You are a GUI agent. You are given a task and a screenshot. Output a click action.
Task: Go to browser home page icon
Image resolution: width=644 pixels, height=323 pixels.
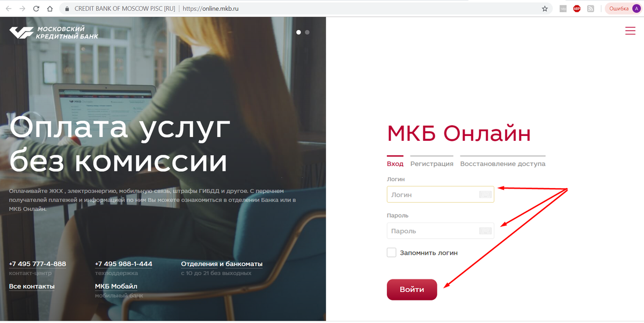tap(49, 9)
